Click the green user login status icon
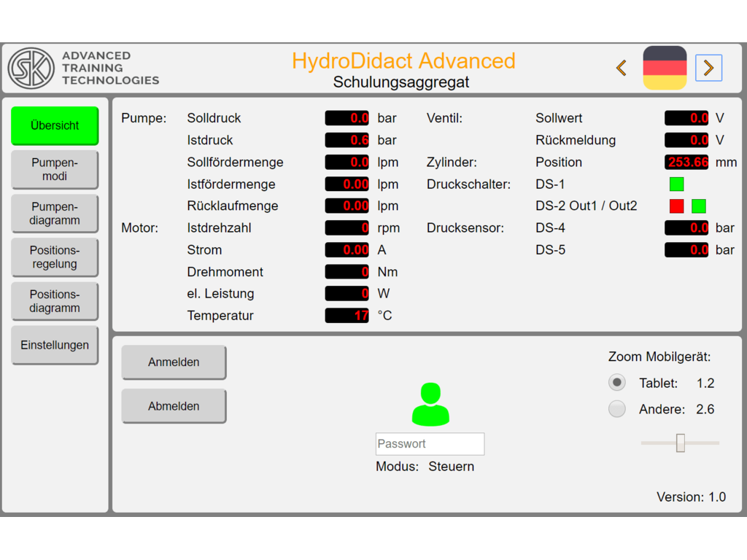 click(x=430, y=404)
